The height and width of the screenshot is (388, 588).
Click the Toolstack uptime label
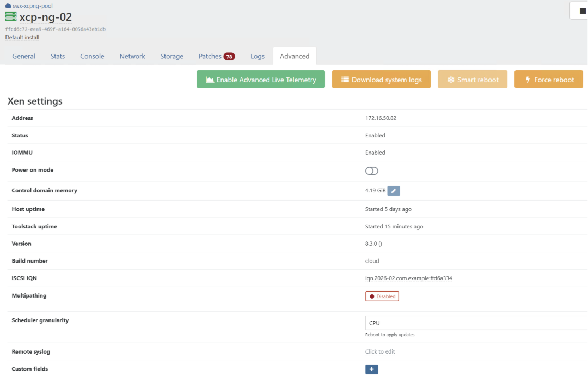tap(34, 226)
